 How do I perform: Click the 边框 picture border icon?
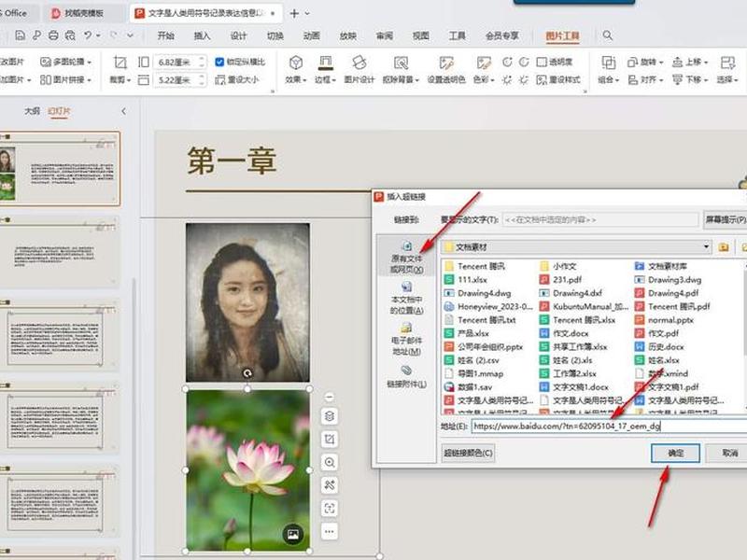325,63
